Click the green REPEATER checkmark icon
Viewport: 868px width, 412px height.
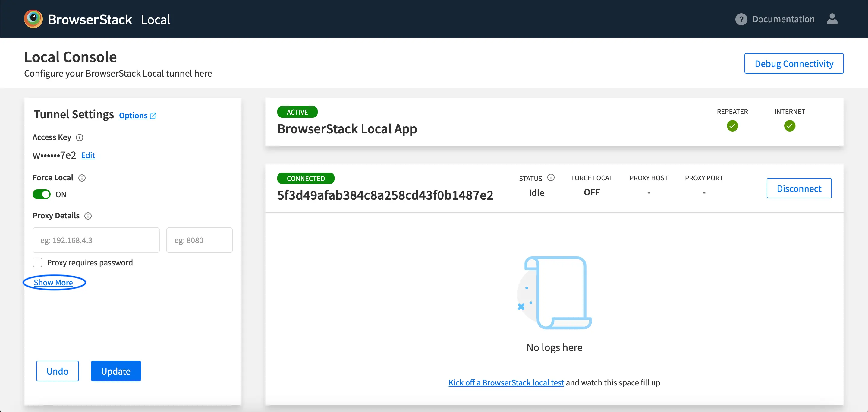point(732,126)
